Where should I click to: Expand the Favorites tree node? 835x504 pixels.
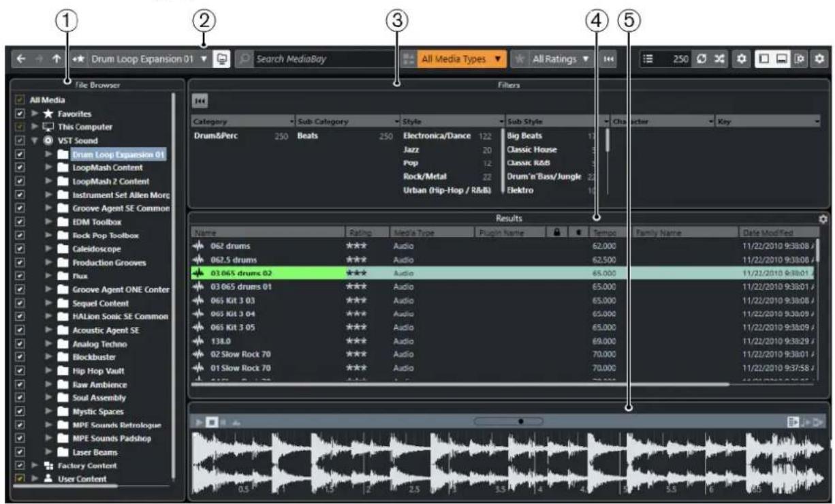pos(33,113)
